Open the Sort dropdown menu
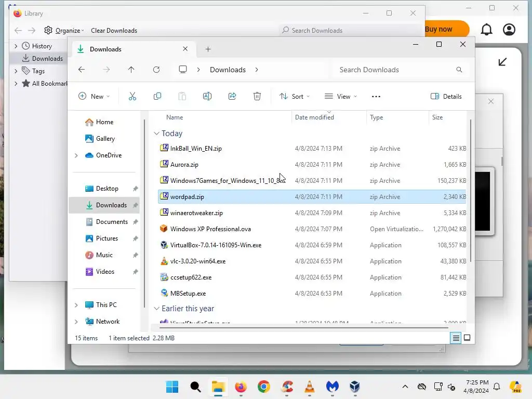The image size is (532, 399). (x=295, y=96)
